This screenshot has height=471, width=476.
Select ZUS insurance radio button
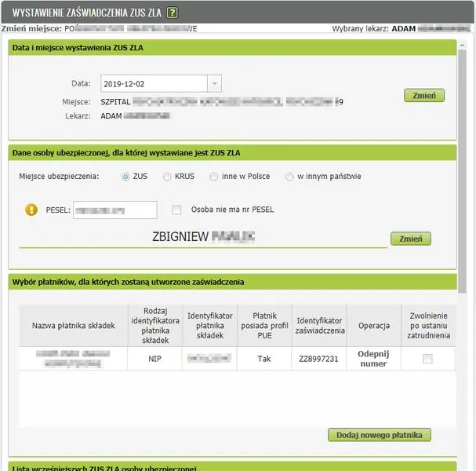coord(125,177)
